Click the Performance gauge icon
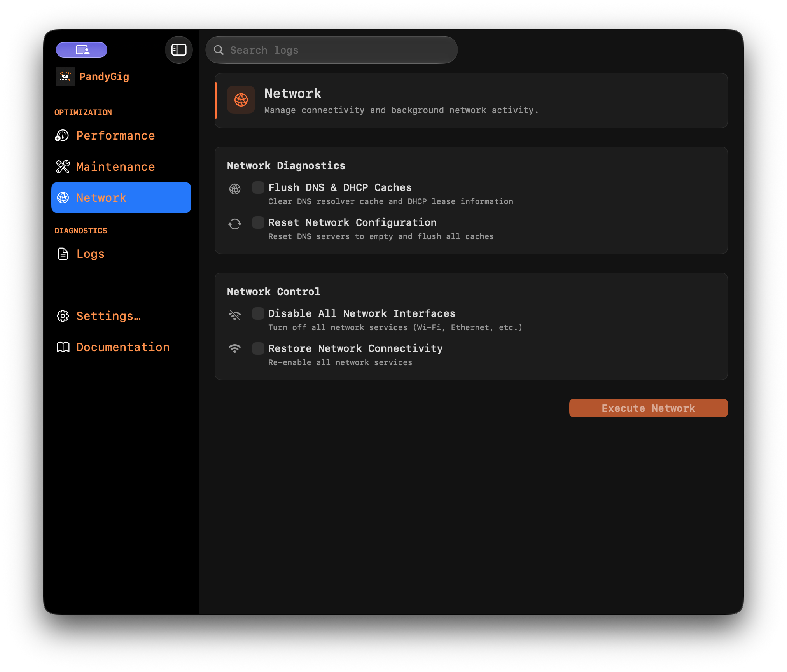787x672 pixels. coord(62,136)
